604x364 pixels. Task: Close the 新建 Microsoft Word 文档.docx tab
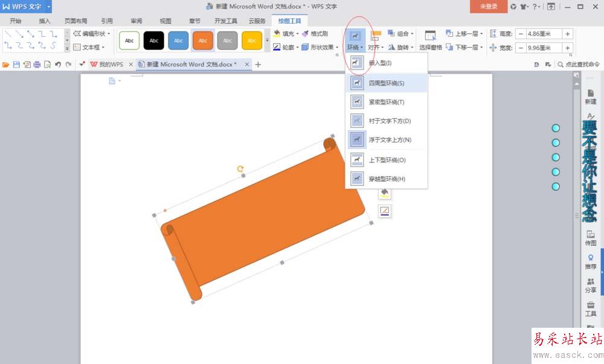[247, 64]
